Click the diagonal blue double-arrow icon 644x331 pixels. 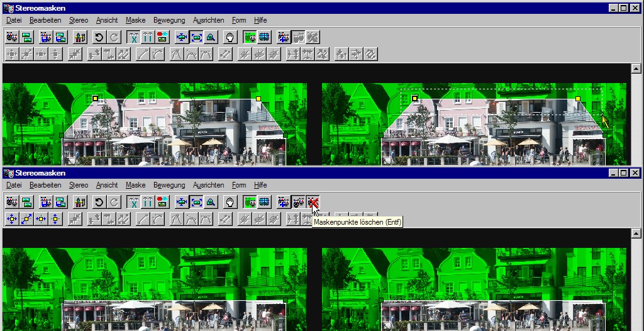tap(26, 219)
